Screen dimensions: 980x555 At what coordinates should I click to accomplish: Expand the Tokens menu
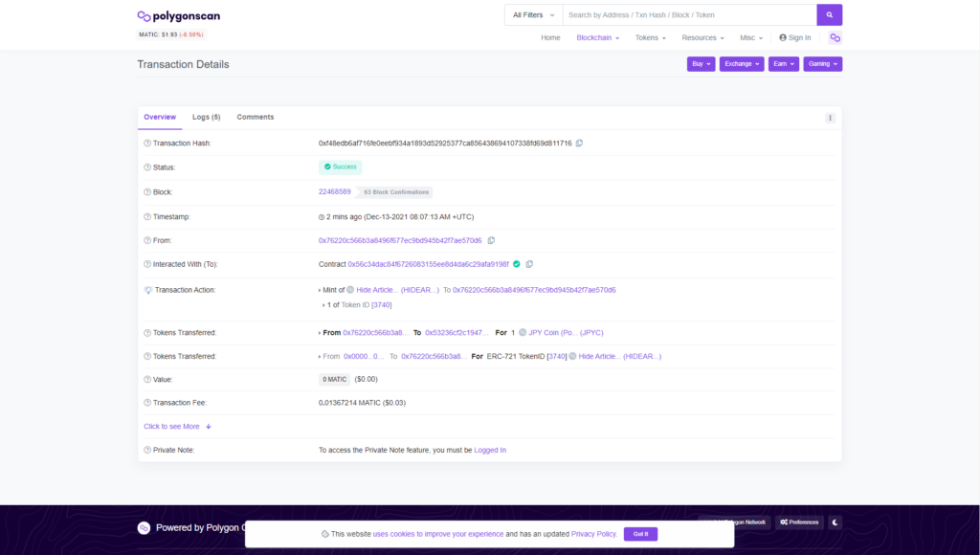651,38
